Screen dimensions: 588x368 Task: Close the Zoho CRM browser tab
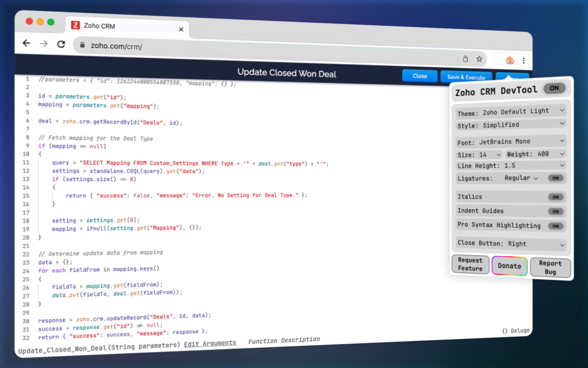coord(181,29)
